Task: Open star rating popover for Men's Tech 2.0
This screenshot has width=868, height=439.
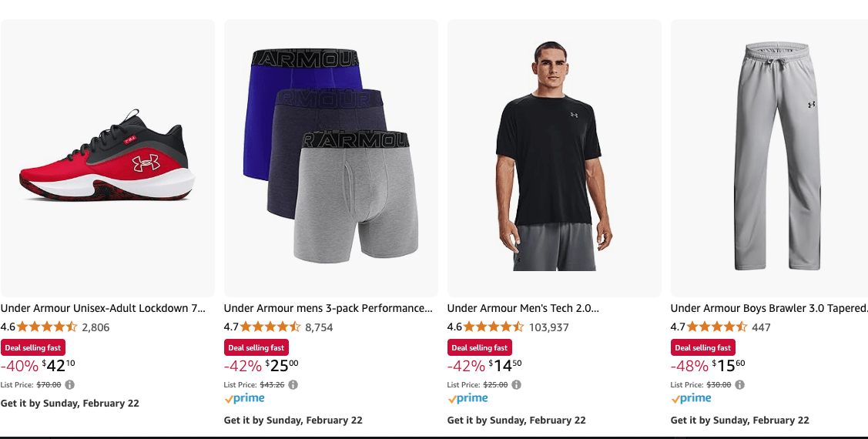Action: pos(494,327)
